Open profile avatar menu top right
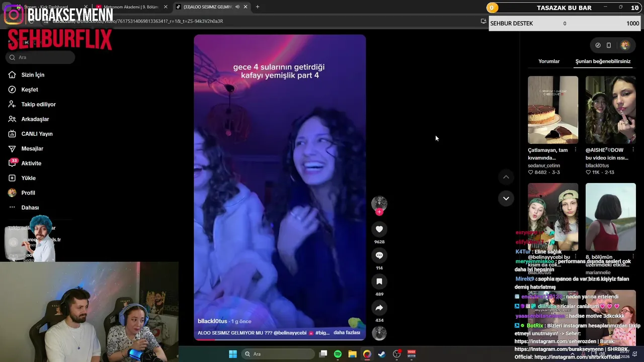This screenshot has width=644, height=362. [625, 45]
